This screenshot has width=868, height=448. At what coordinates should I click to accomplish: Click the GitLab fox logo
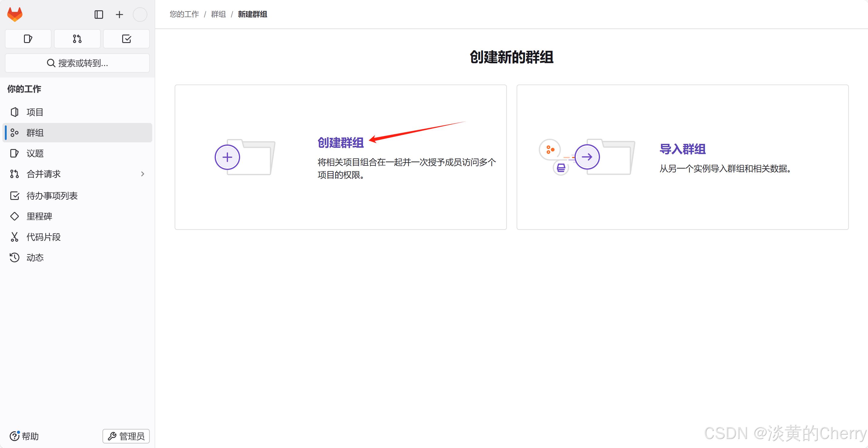pyautogui.click(x=15, y=14)
